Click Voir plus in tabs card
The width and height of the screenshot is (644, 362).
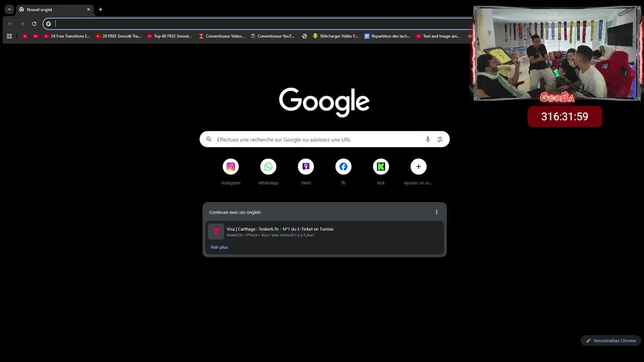(x=219, y=247)
